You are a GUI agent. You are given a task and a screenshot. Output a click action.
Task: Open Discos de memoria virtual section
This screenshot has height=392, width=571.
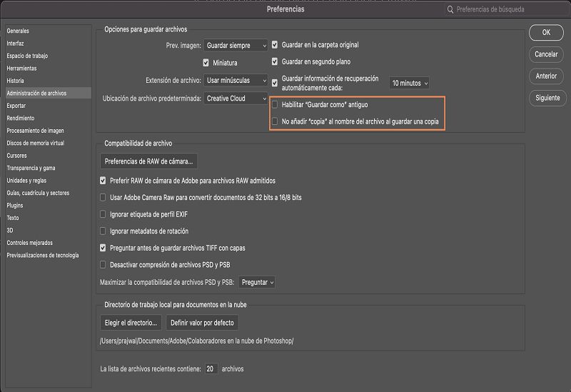48,144
